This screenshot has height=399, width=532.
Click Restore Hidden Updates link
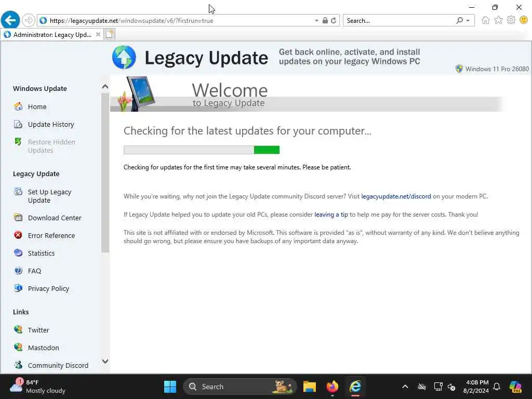[51, 146]
